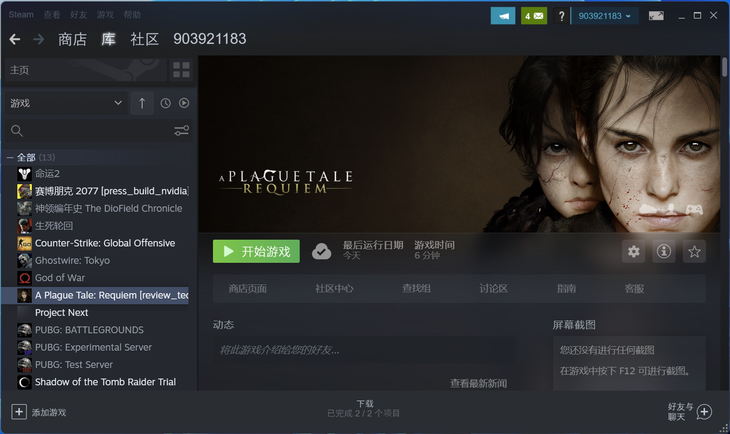
Task: Click the library search field
Action: coord(98,131)
